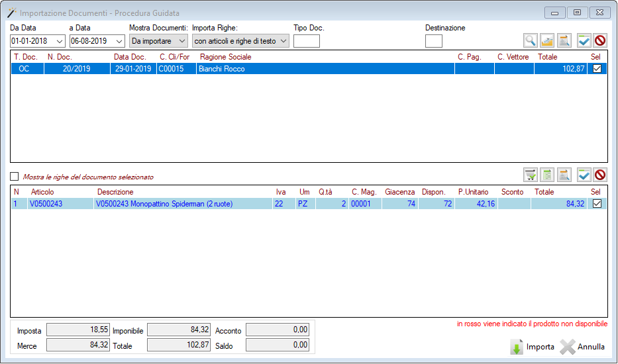Click the green spreadsheet icon above rows grid
618x364 pixels.
pos(547,175)
